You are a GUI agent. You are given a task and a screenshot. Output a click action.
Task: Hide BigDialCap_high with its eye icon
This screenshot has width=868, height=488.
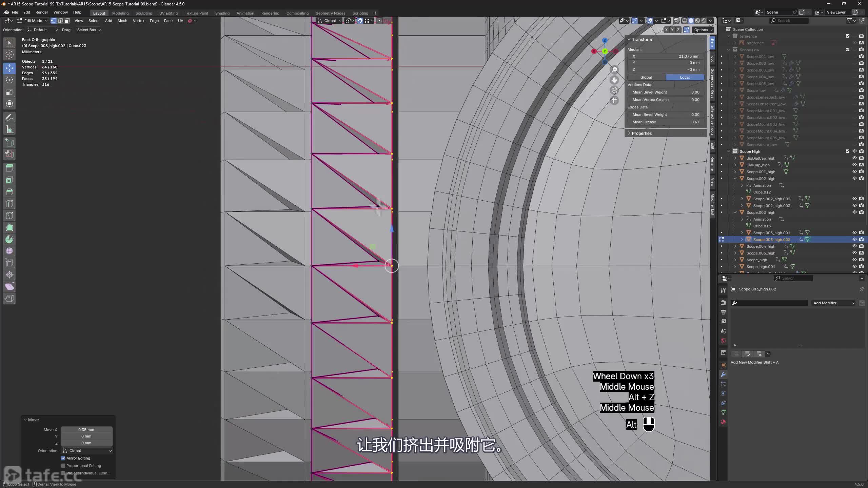(854, 158)
